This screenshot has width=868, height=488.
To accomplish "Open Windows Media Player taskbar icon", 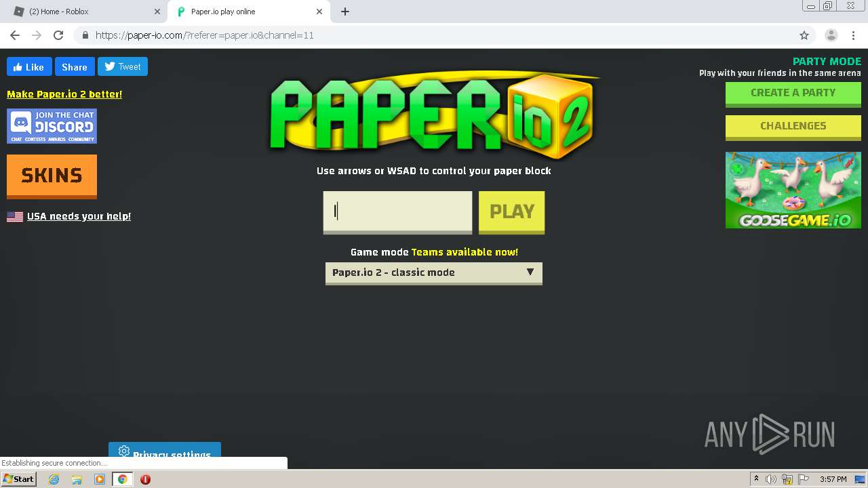I will pos(100,479).
